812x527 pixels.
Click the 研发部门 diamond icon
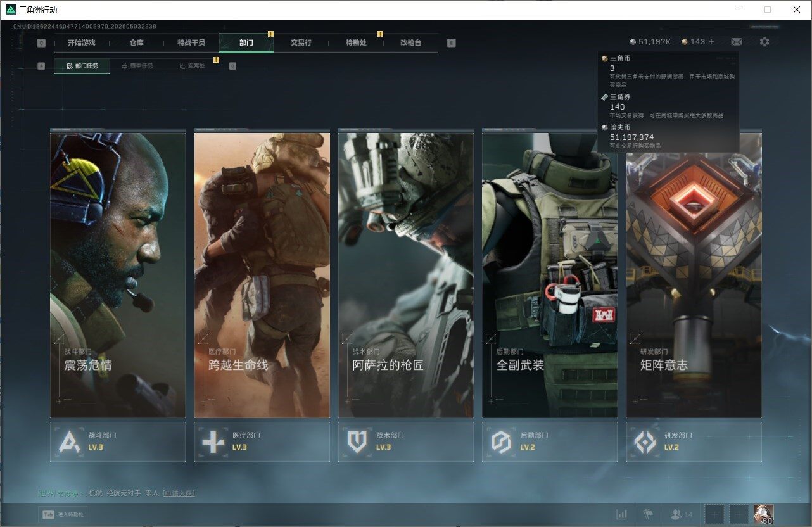click(x=645, y=441)
